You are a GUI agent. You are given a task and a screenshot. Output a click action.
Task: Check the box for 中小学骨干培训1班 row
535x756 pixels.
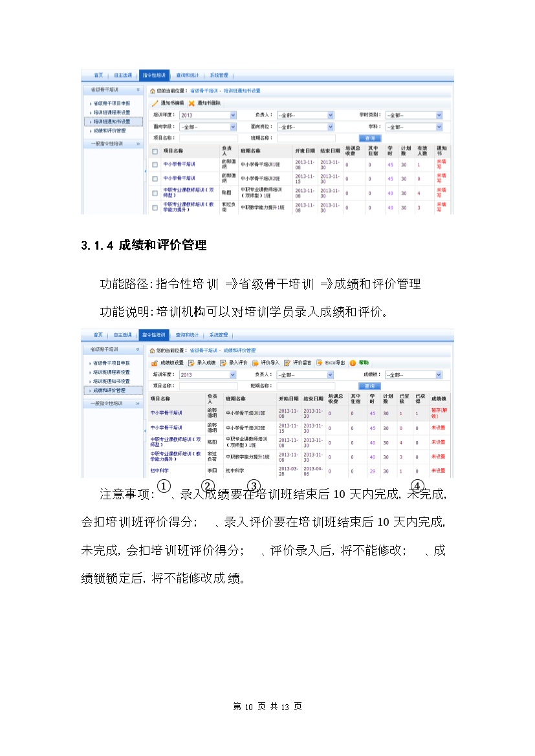(x=155, y=165)
